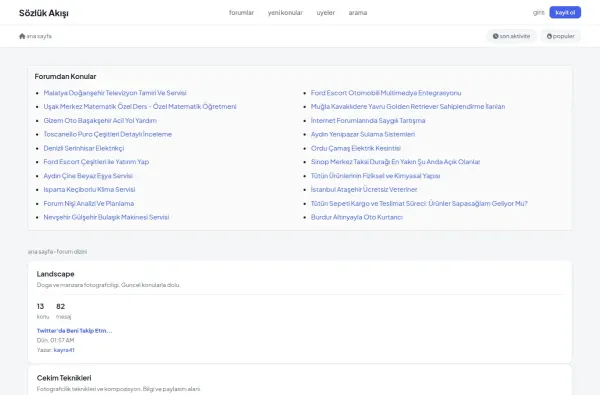Open the Sözlük Akışı site logo
The height and width of the screenshot is (395, 600).
44,13
